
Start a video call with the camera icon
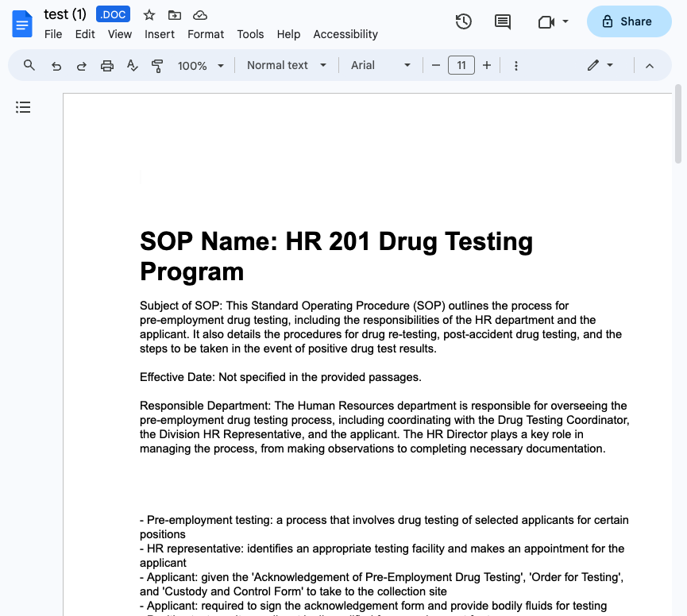coord(546,21)
